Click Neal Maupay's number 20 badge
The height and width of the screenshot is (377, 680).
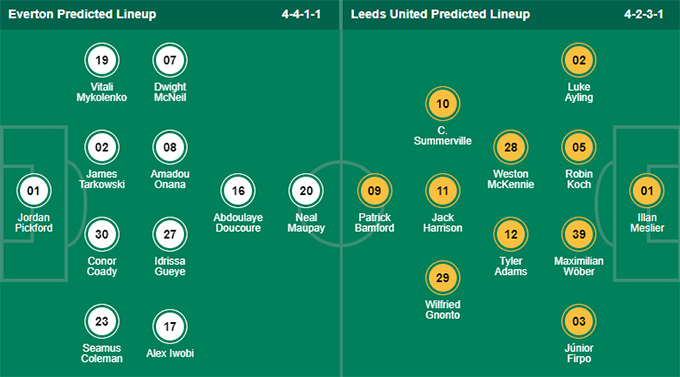pos(306,190)
